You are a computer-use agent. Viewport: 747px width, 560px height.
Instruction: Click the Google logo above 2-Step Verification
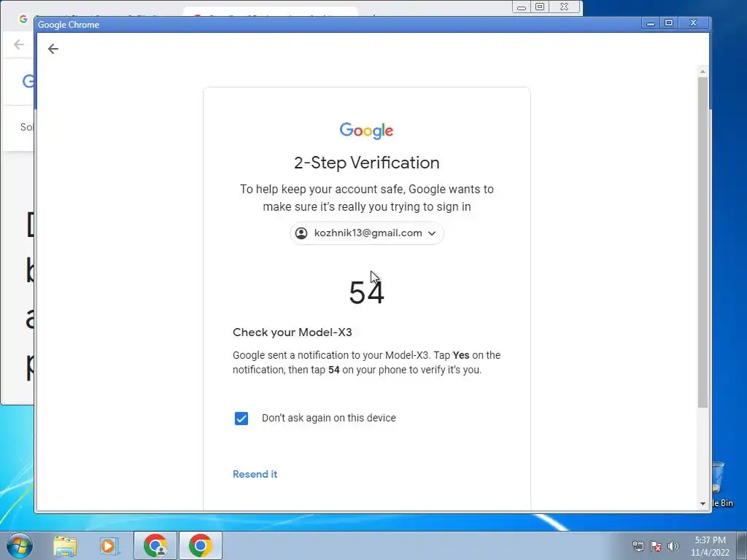366,131
